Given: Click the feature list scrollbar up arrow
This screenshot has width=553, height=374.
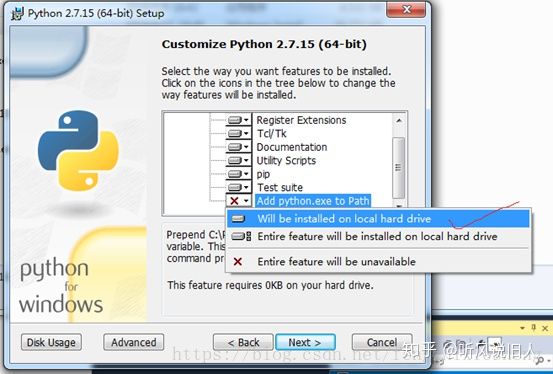Looking at the screenshot, I should tap(399, 121).
